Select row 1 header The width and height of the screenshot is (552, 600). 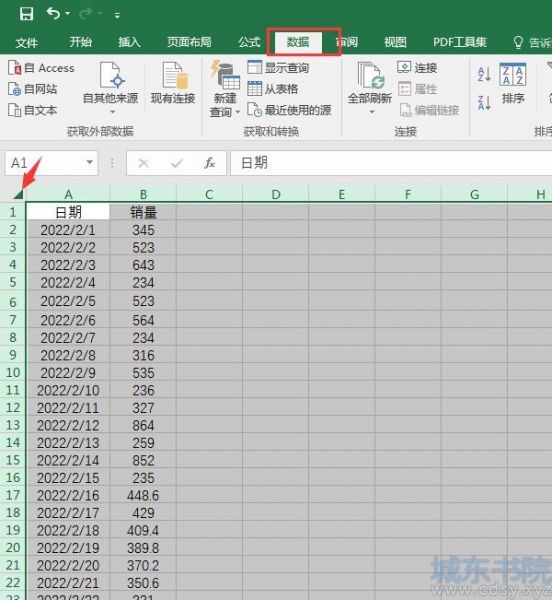point(13,212)
